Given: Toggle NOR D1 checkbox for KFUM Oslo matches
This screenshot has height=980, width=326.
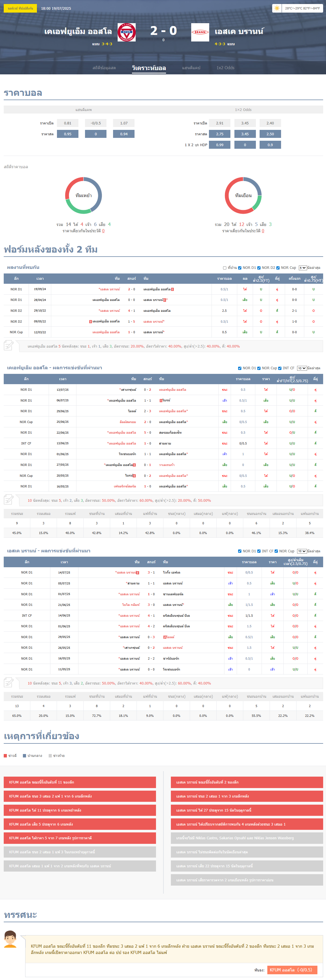Looking at the screenshot, I should [x=240, y=368].
